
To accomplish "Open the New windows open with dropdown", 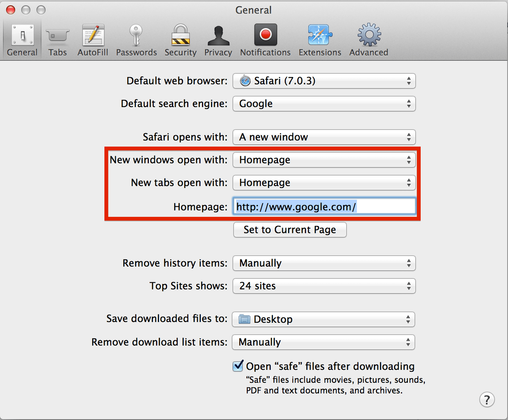I will pyautogui.click(x=324, y=160).
